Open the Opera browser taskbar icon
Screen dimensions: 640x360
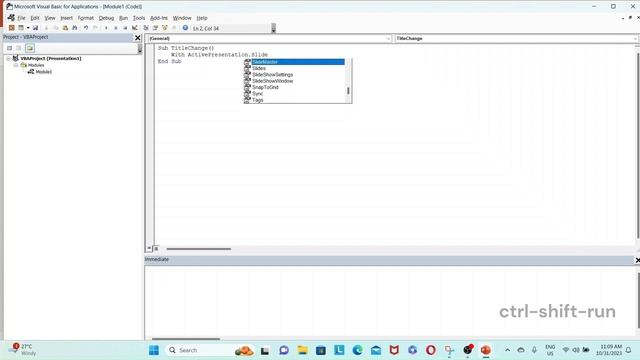coord(431,350)
